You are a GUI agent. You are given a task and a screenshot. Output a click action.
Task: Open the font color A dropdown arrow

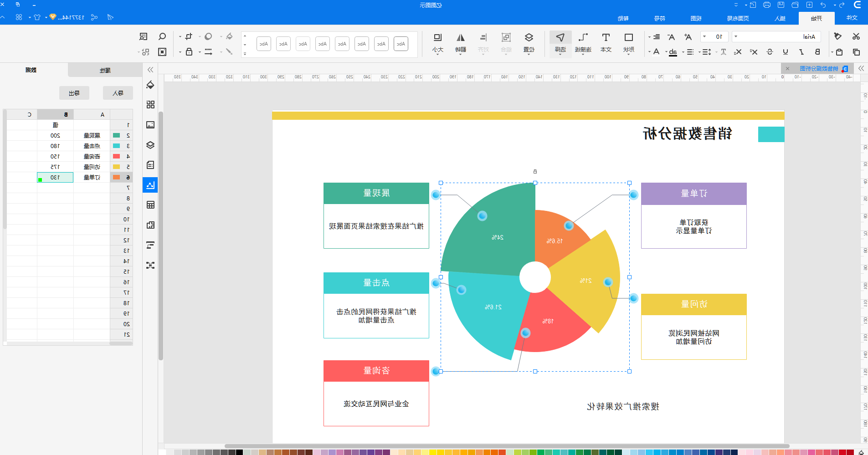tap(650, 52)
